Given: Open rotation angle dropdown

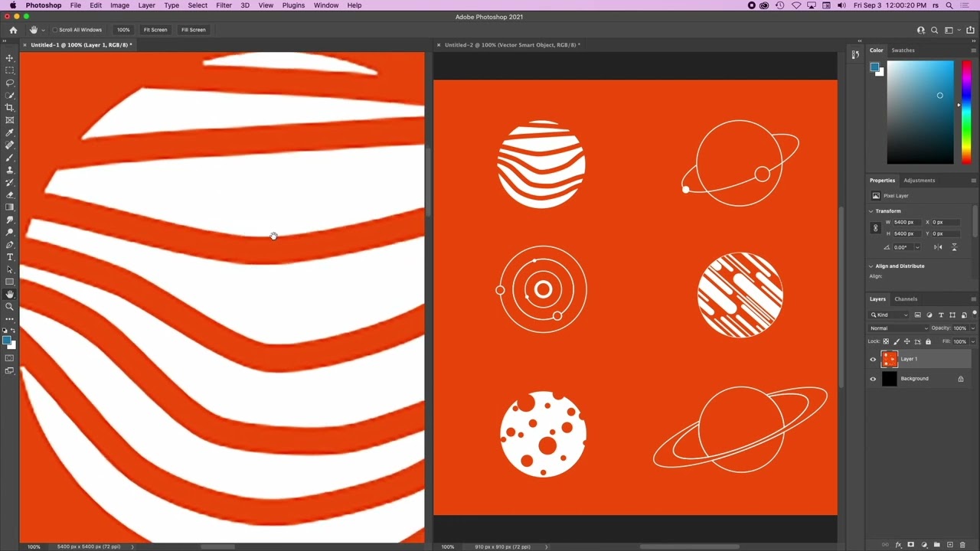Looking at the screenshot, I should (917, 247).
